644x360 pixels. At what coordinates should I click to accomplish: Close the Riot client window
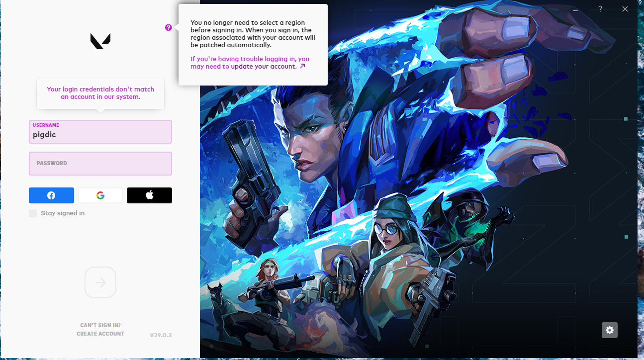626,9
